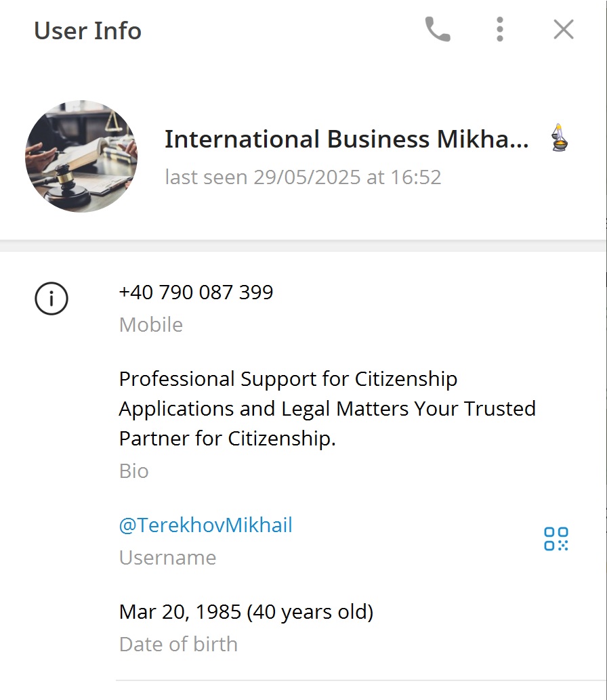The image size is (607, 700).
Task: Click the Bio label
Action: 133,471
